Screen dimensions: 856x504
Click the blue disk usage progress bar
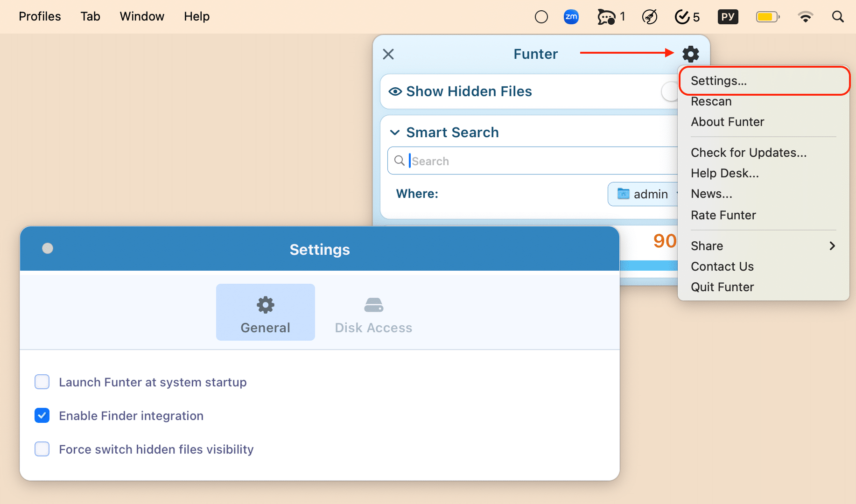pyautogui.click(x=648, y=266)
